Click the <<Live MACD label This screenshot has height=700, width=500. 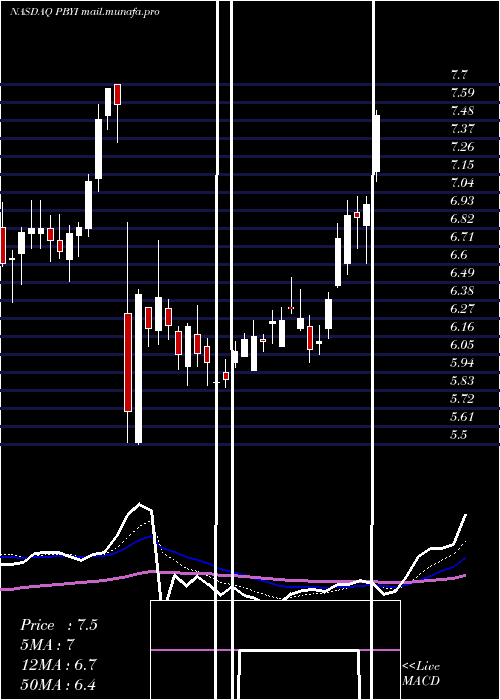point(421,673)
